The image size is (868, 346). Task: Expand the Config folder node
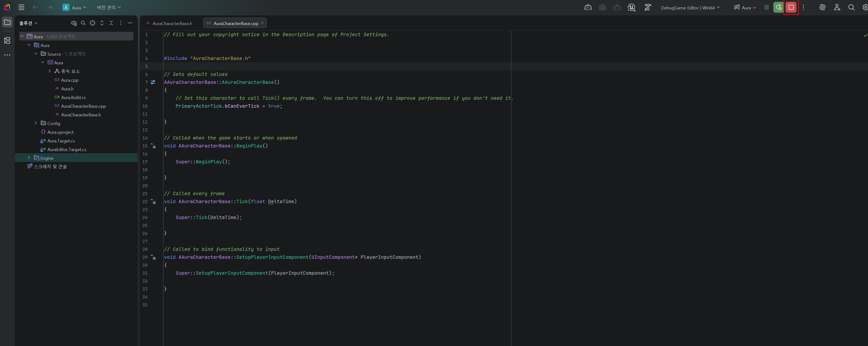tap(36, 123)
